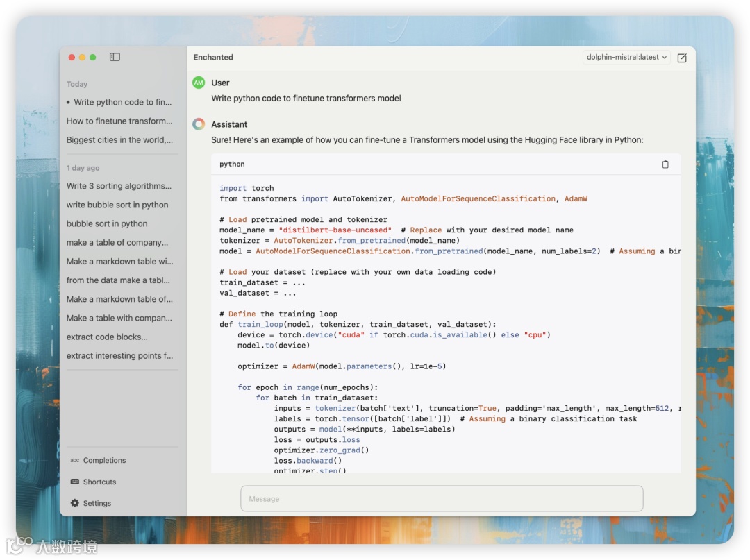Image resolution: width=750 pixels, height=560 pixels.
Task: Copy the python code block with clipboard icon
Action: (x=665, y=164)
